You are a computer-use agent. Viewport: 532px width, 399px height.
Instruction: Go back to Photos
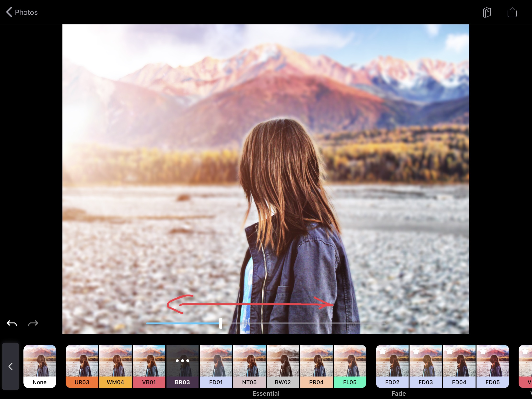[x=26, y=12]
